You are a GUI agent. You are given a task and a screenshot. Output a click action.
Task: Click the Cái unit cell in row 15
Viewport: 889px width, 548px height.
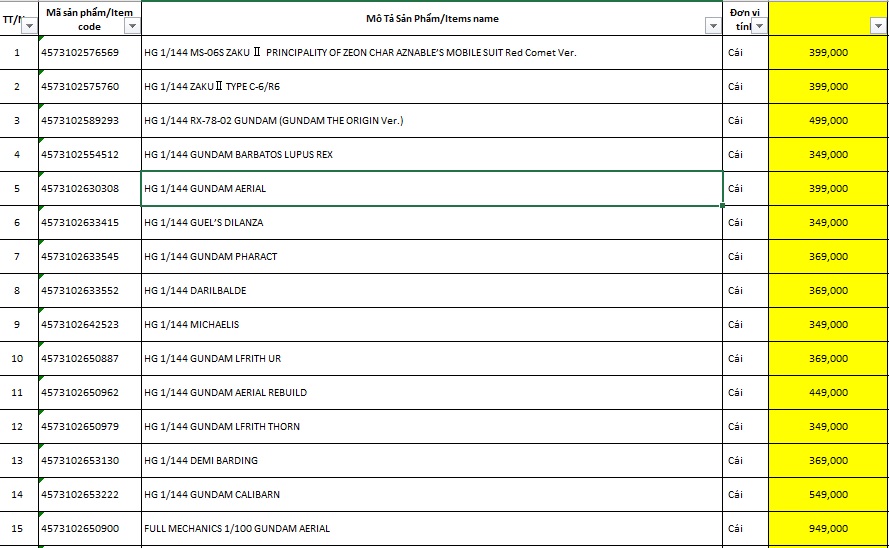746,529
